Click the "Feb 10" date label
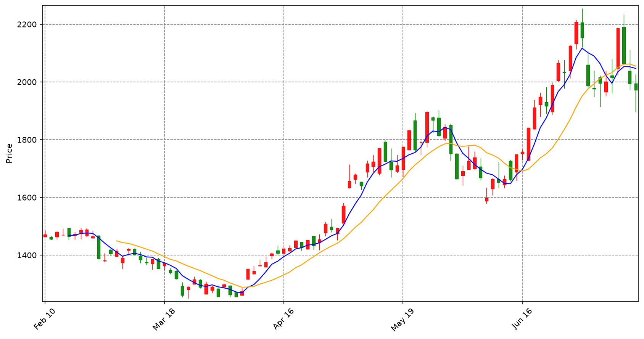644x339 pixels. [45, 319]
